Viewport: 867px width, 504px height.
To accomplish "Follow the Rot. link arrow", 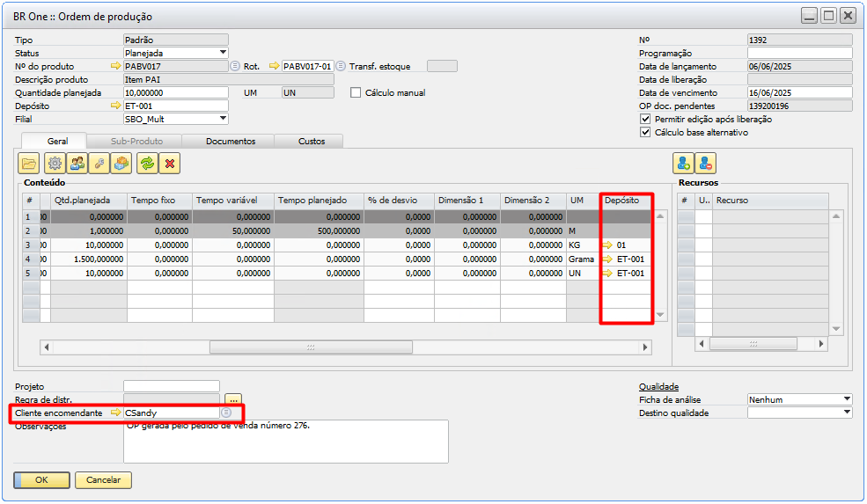I will 275,66.
